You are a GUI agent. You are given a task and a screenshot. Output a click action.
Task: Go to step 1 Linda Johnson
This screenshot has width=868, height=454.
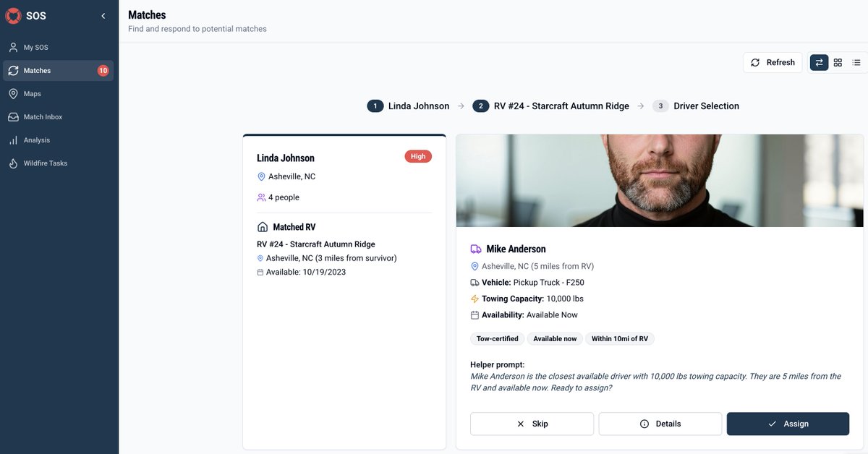[408, 106]
